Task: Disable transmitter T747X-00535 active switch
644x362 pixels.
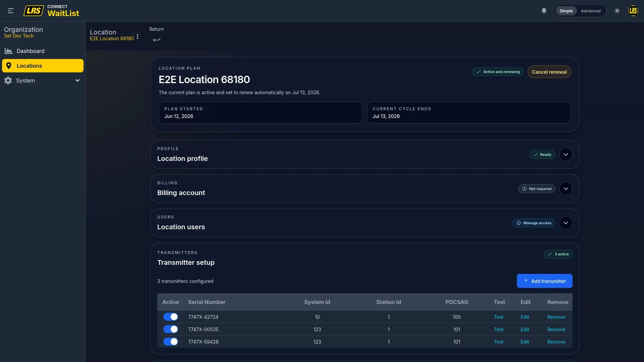Action: [170, 329]
